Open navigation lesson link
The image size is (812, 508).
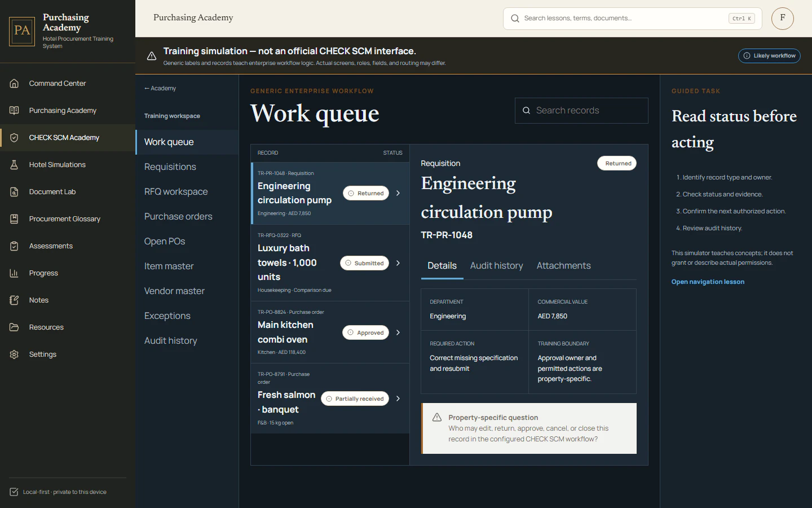point(708,282)
